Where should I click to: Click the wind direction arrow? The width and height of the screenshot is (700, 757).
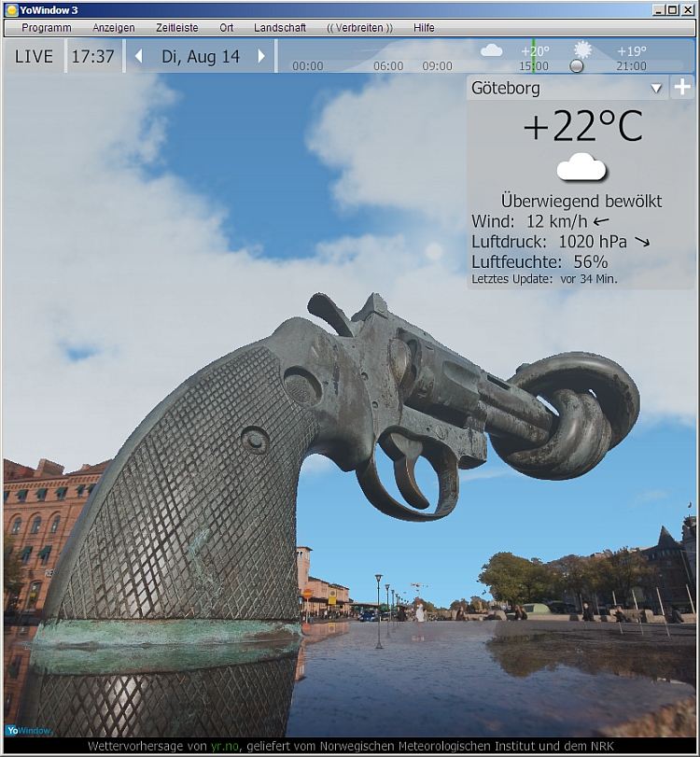(x=601, y=221)
